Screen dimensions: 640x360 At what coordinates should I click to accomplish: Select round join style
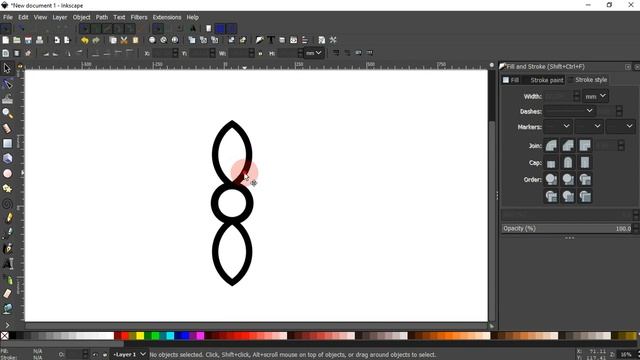[x=551, y=146]
